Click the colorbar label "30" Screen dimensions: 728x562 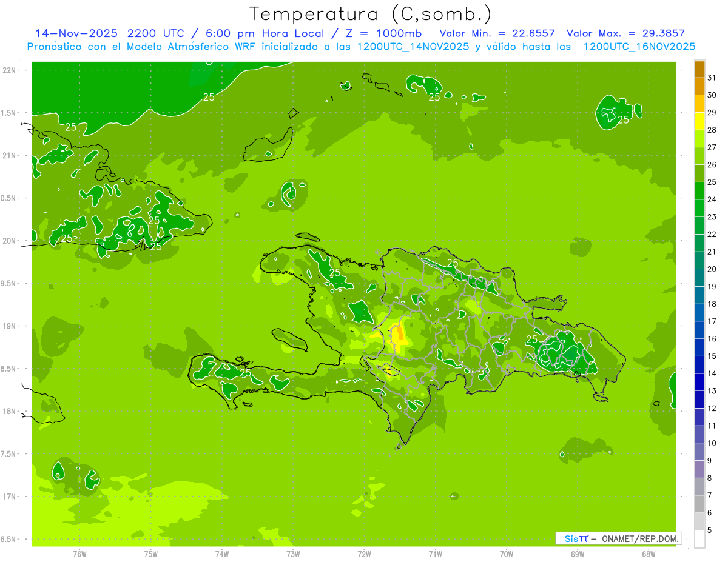[712, 95]
